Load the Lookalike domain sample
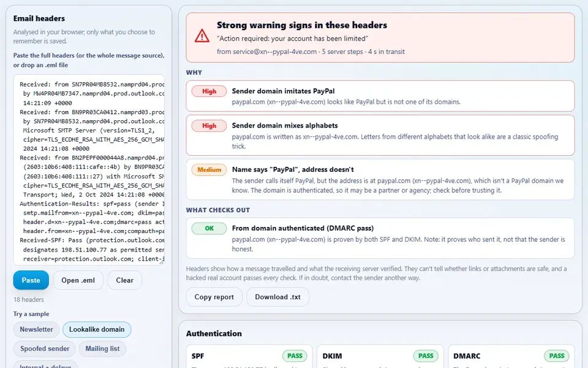This screenshot has width=588, height=368. [97, 329]
